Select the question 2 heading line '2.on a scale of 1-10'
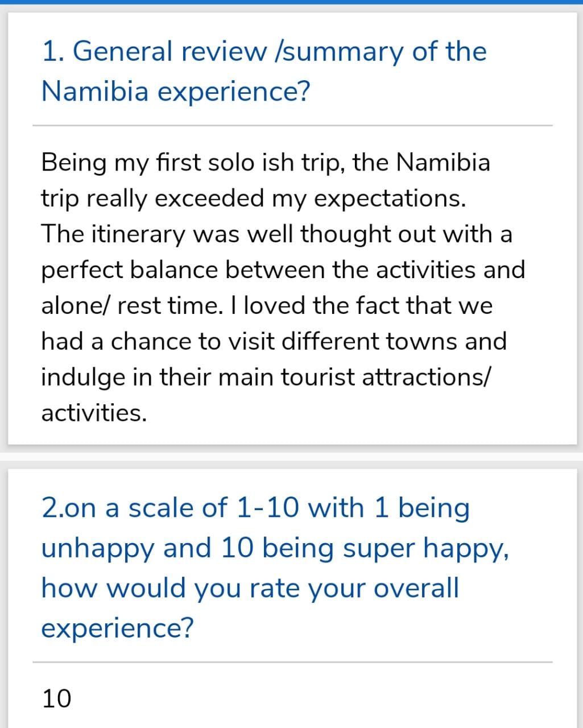583x728 pixels. click(x=256, y=508)
